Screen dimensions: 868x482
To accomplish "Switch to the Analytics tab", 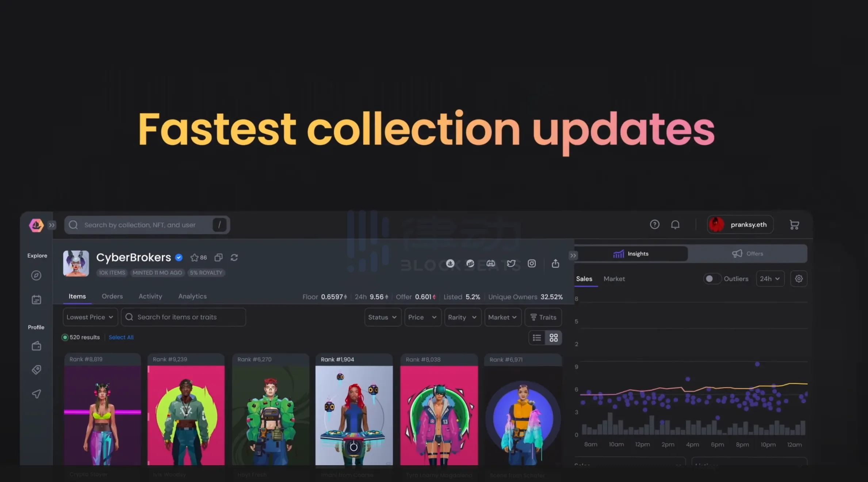I will pos(192,296).
